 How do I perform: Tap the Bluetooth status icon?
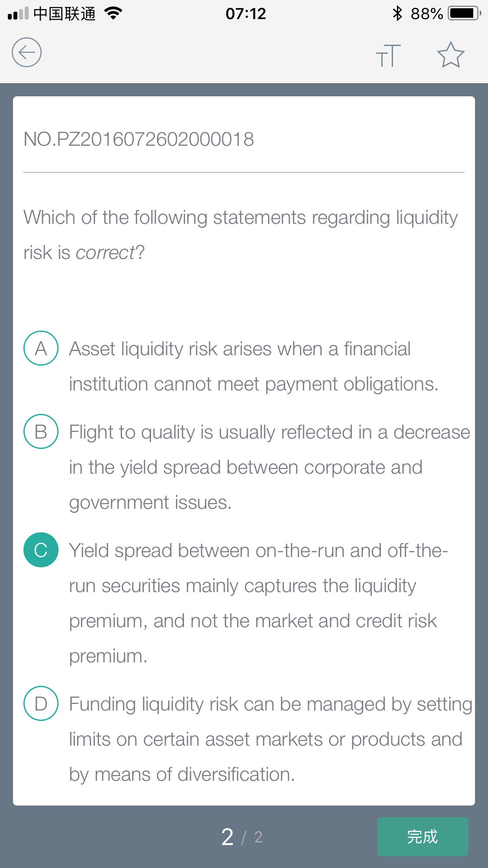397,13
